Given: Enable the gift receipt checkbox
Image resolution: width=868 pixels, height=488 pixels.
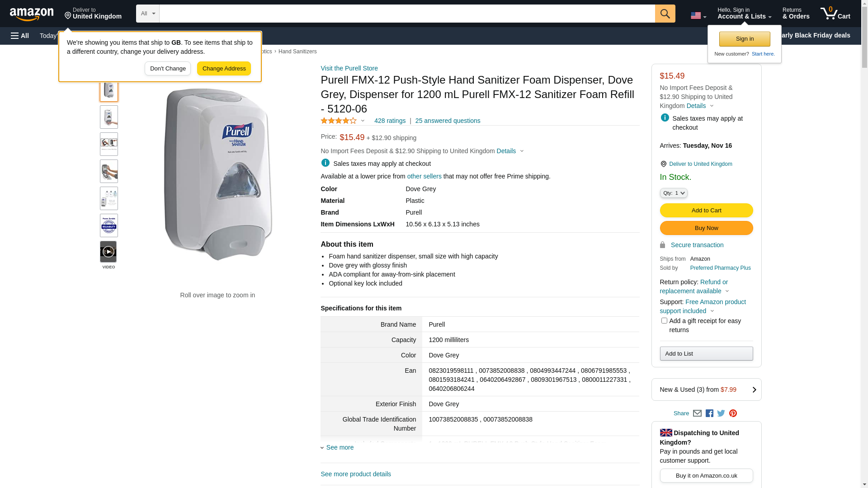Looking at the screenshot, I should 664,321.
